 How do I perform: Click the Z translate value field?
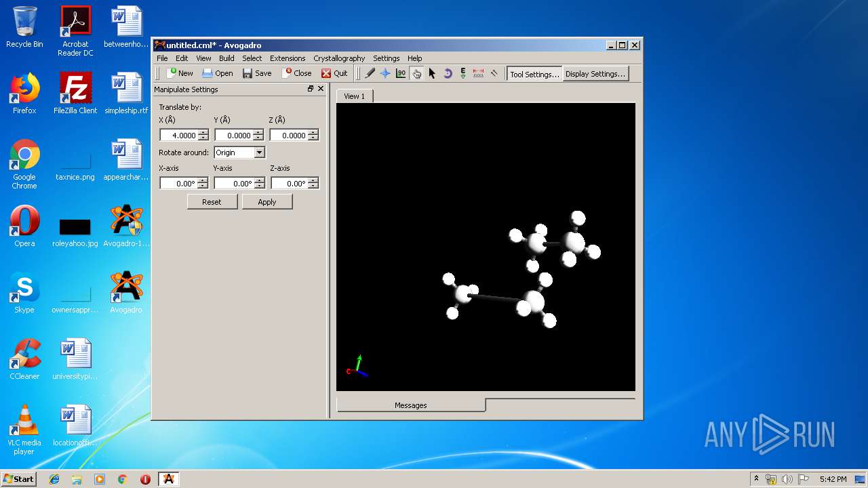(289, 136)
